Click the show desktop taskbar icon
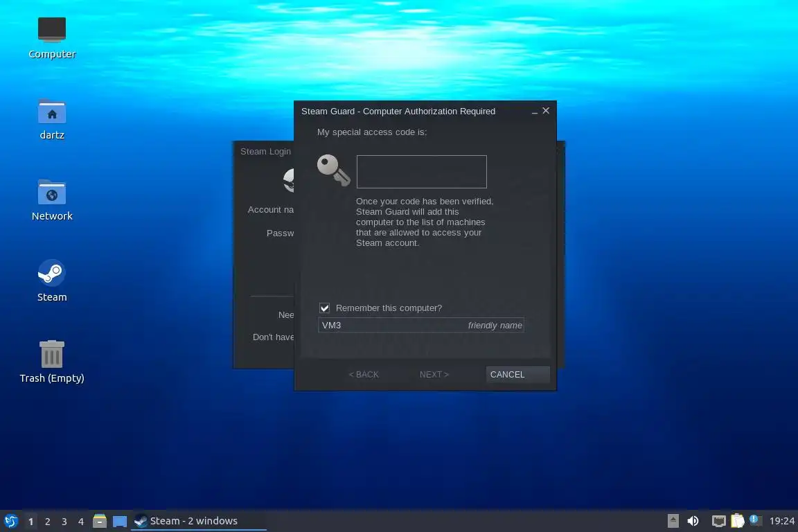The width and height of the screenshot is (798, 532). (120, 522)
